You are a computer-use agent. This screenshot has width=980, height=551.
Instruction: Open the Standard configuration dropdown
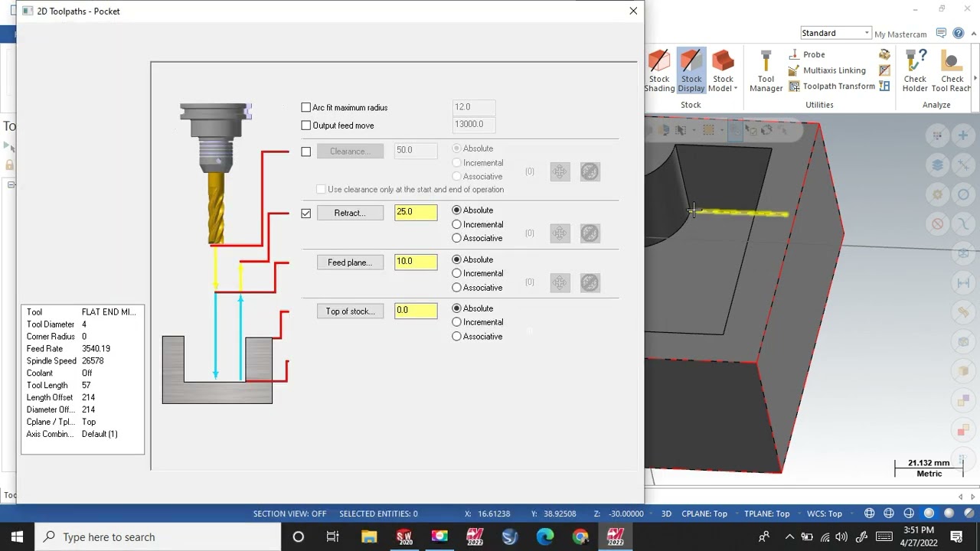835,33
